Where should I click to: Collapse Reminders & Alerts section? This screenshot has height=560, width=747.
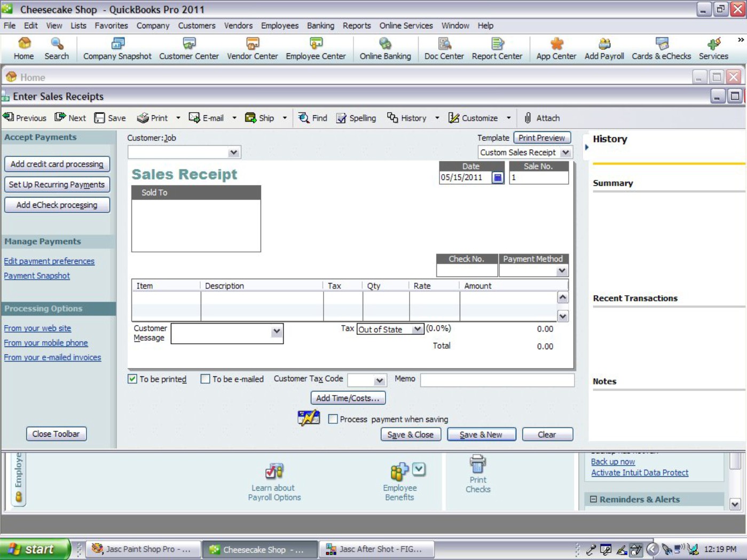pyautogui.click(x=593, y=499)
